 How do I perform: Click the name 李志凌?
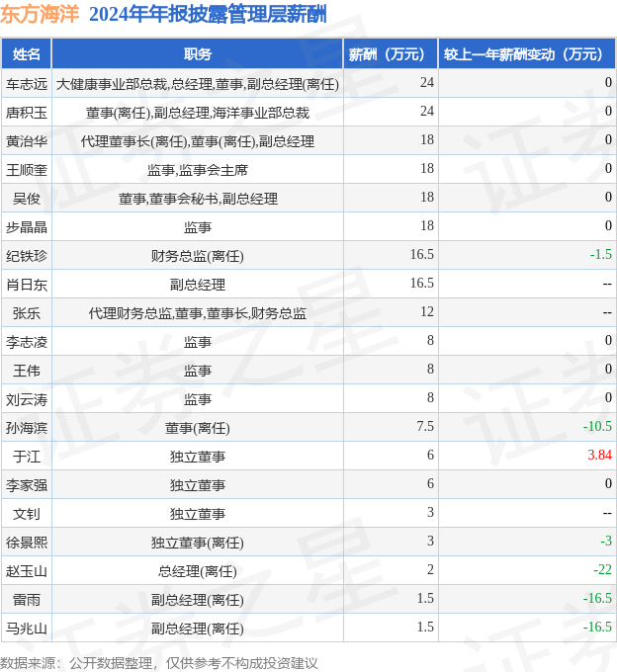click(x=26, y=343)
